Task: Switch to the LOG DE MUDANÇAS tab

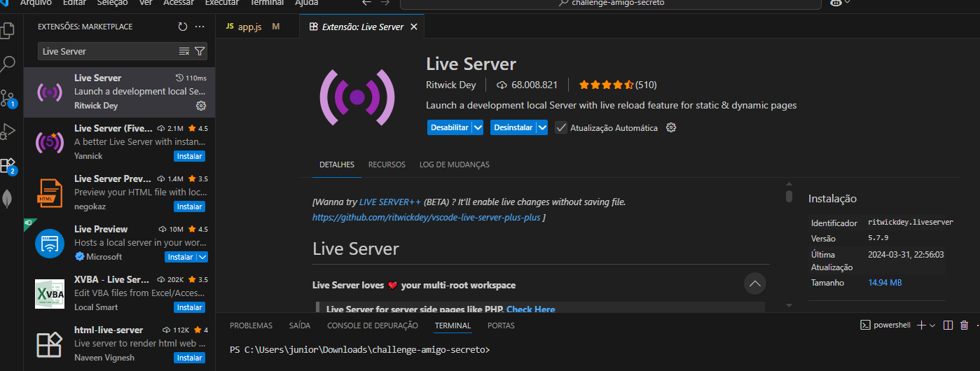Action: tap(455, 164)
